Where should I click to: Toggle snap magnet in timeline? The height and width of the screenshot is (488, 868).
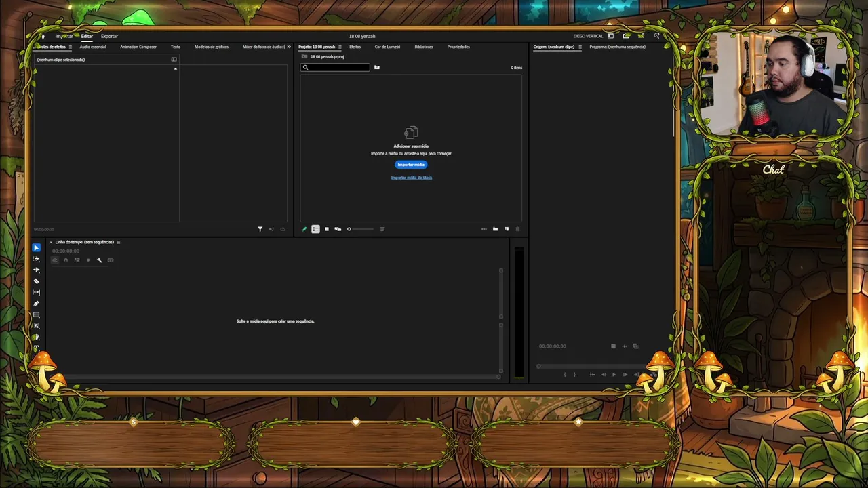click(x=66, y=260)
